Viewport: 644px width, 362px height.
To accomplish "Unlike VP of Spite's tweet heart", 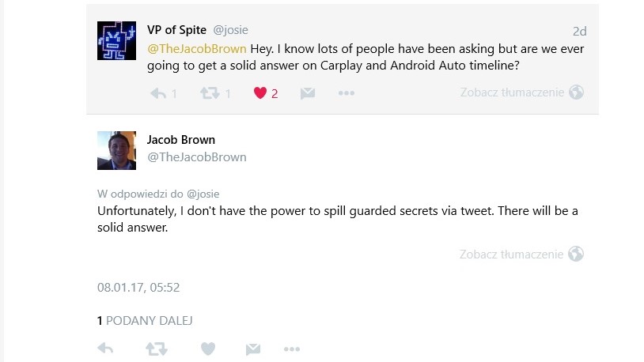I will click(260, 93).
